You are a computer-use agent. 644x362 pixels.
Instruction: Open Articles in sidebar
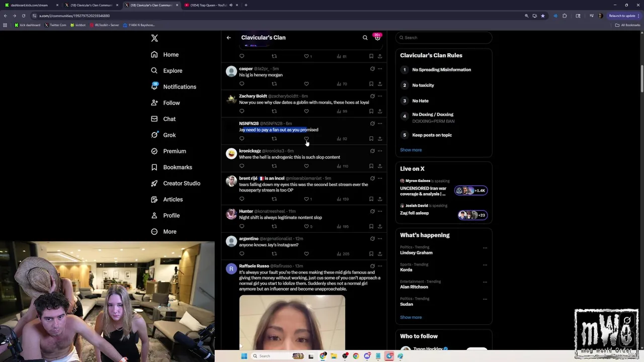167,199
